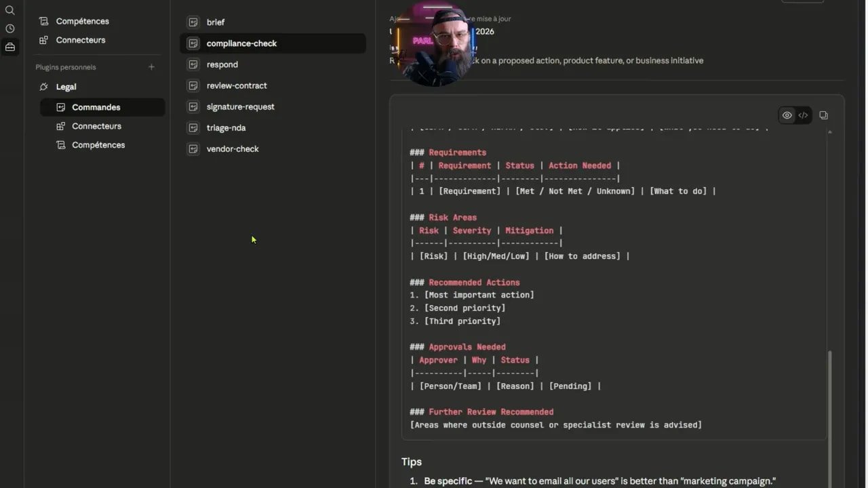Click the command icon beside compliance-check
This screenshot has width=868, height=488.
click(193, 43)
